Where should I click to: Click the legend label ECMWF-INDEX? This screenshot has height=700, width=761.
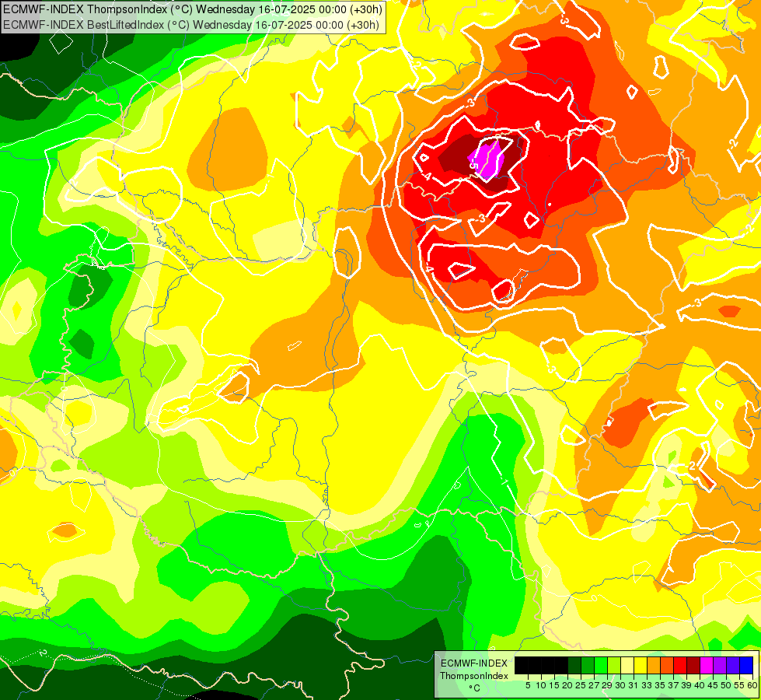pyautogui.click(x=474, y=663)
